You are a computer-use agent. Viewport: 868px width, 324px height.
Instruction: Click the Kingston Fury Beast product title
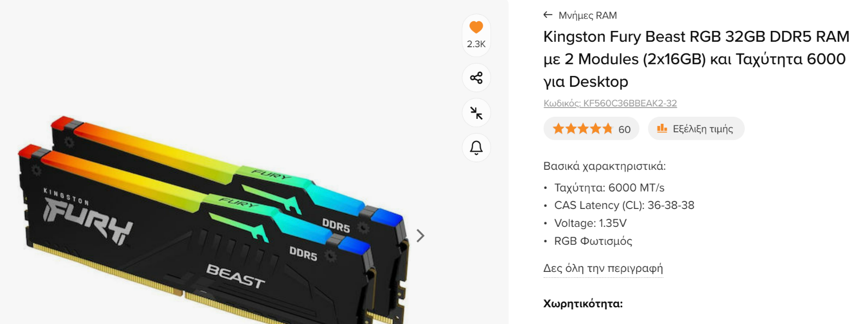(x=697, y=59)
